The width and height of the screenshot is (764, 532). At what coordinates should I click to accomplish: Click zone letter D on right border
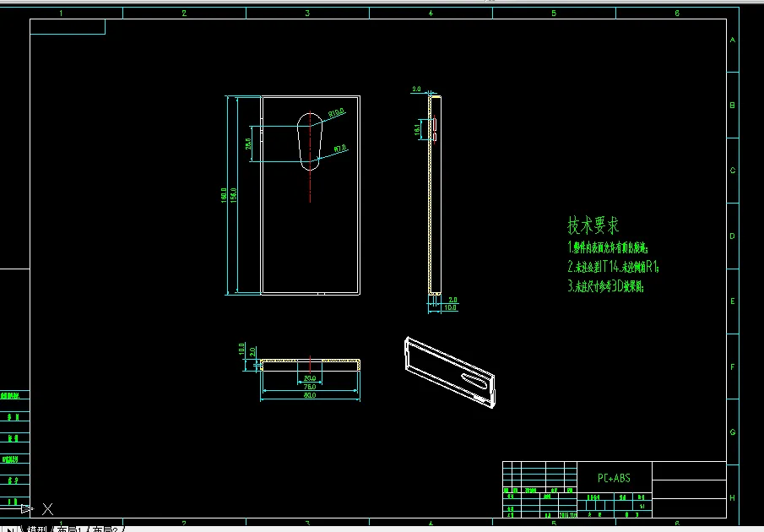[732, 236]
